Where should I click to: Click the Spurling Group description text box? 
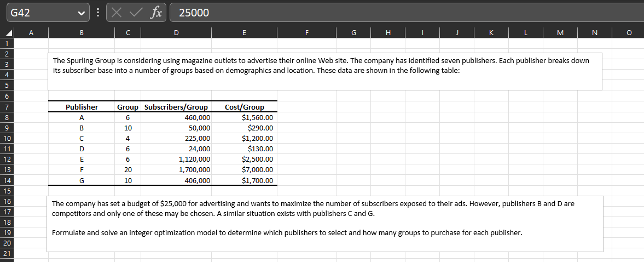click(325, 71)
